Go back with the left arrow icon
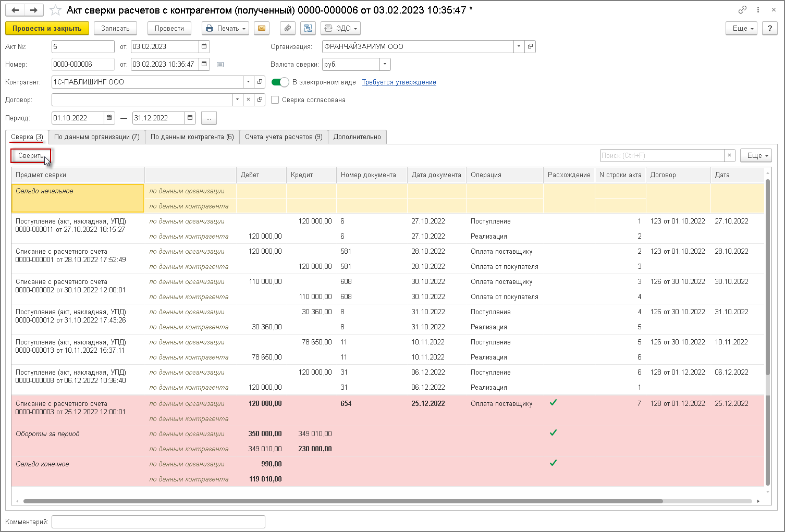Screen dimensions: 785x532 point(15,10)
